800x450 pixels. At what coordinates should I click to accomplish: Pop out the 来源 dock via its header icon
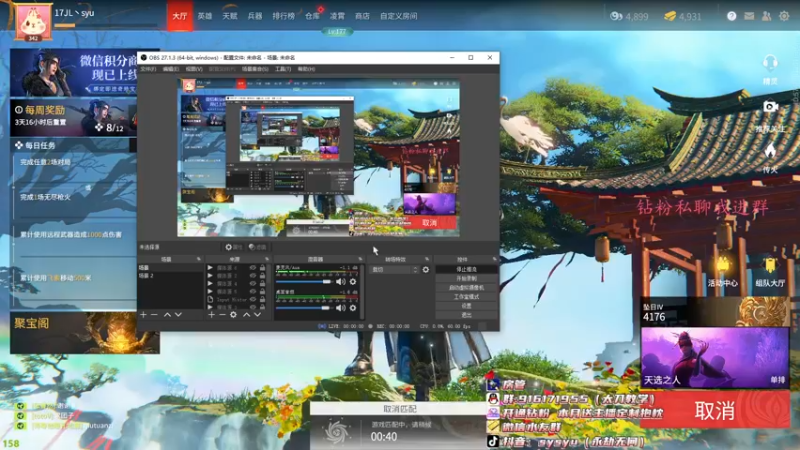click(x=267, y=259)
